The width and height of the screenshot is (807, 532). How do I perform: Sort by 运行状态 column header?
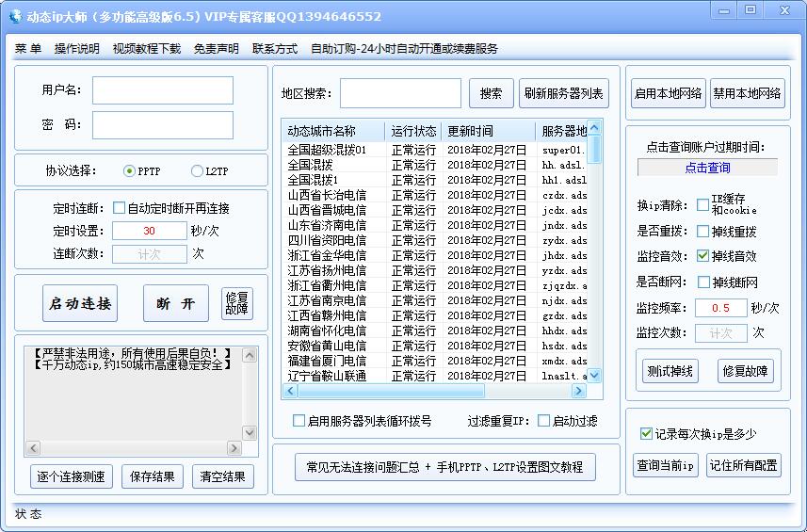point(413,131)
